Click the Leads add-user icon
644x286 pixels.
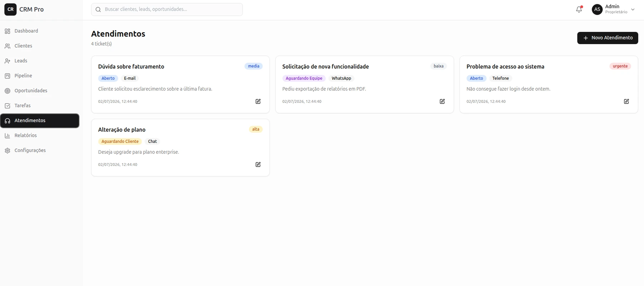8,61
